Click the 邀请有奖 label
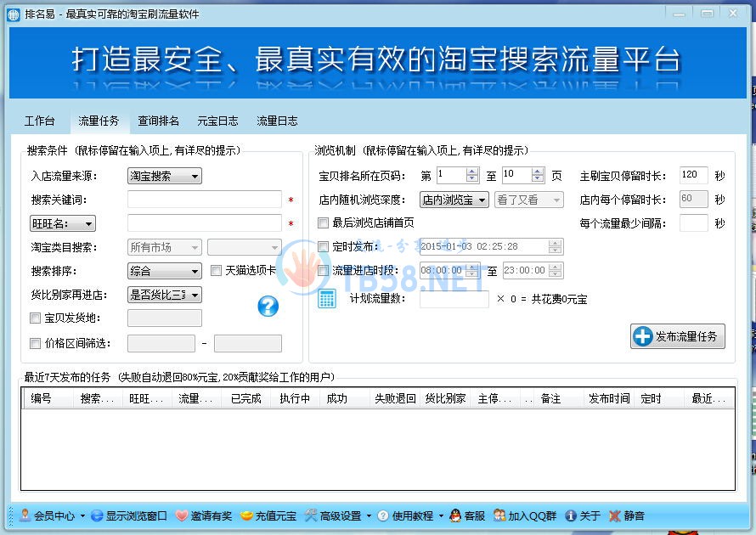This screenshot has width=756, height=535. 212,516
